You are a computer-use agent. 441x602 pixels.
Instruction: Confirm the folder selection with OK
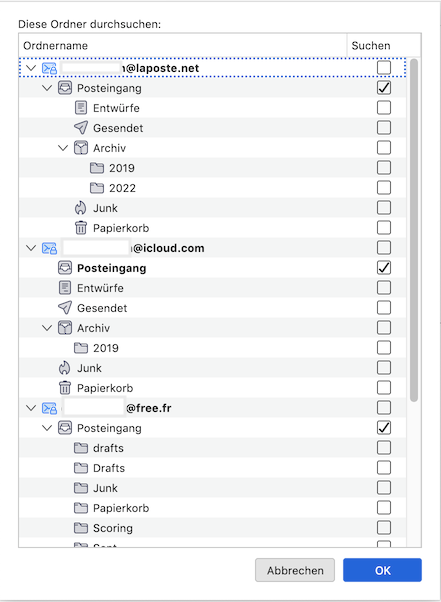tap(382, 570)
